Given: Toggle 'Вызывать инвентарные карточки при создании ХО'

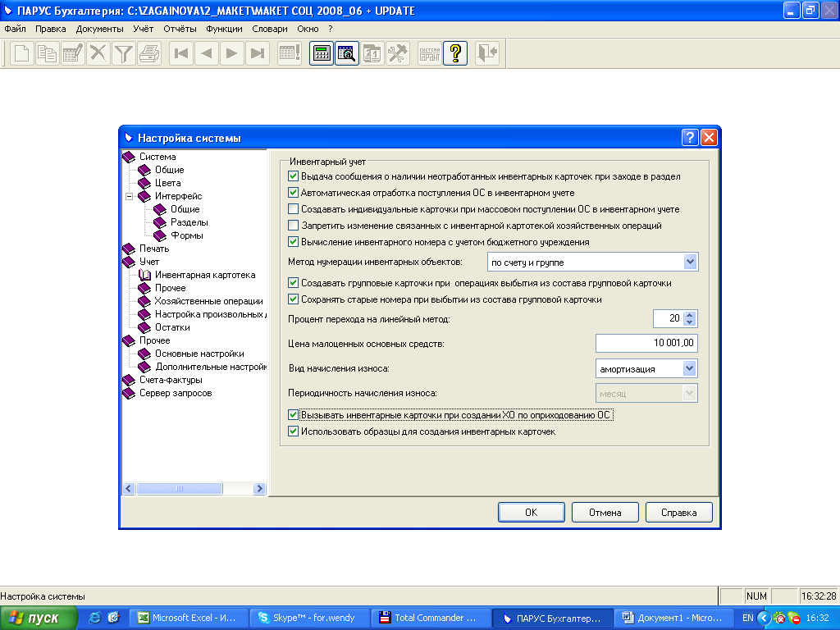Looking at the screenshot, I should coord(293,414).
